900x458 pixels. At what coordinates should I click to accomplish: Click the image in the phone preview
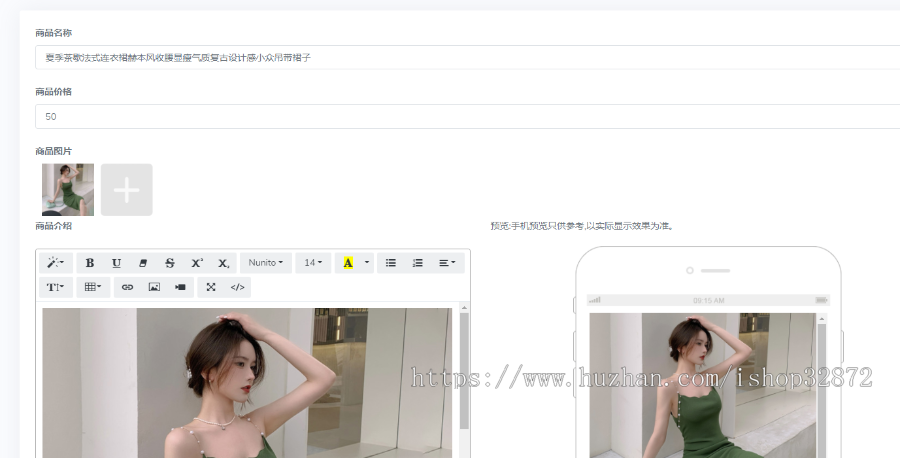pos(703,385)
